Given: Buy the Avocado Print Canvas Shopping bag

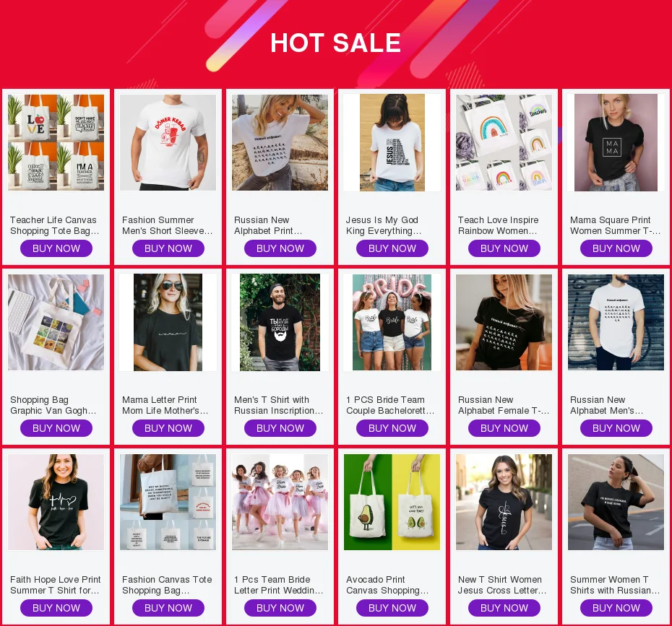Looking at the screenshot, I should tap(392, 608).
